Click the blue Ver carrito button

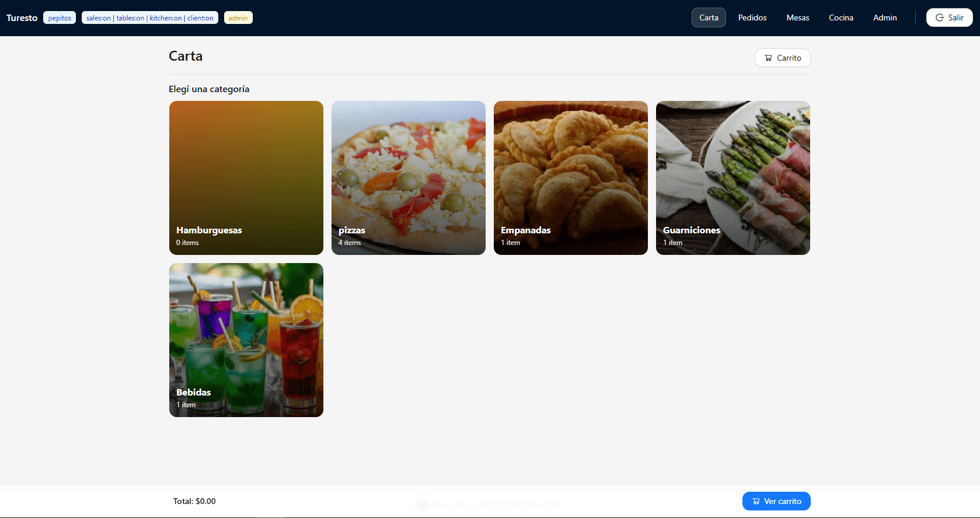coord(776,501)
